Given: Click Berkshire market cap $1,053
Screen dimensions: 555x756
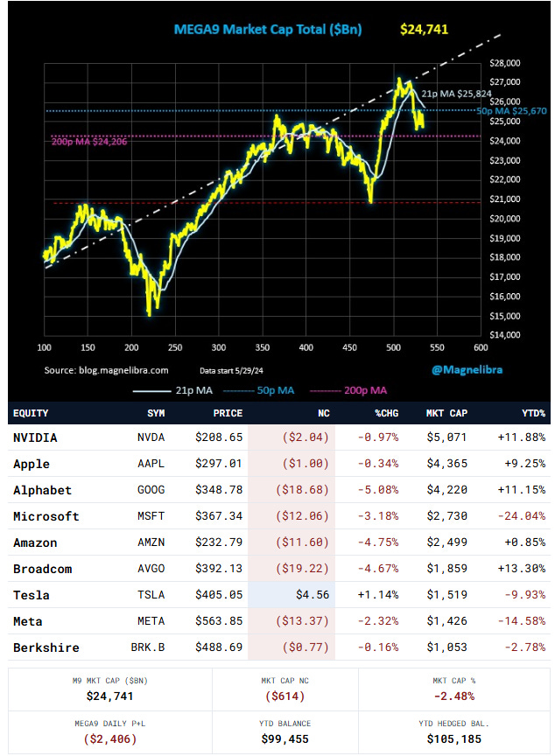Looking at the screenshot, I should [x=447, y=647].
